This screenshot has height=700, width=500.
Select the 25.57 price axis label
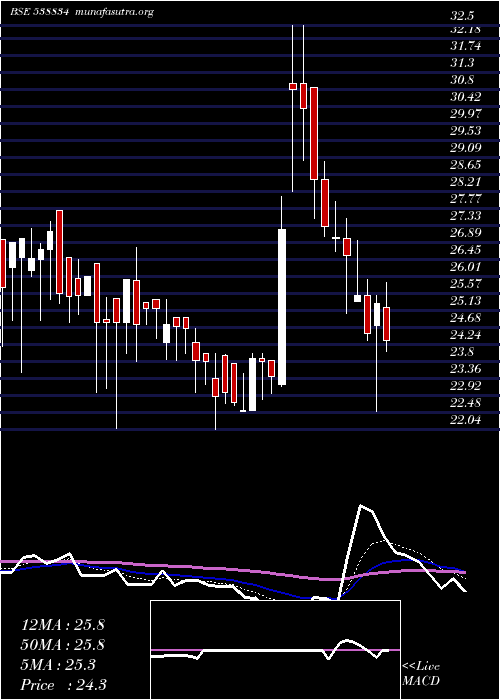(x=465, y=284)
